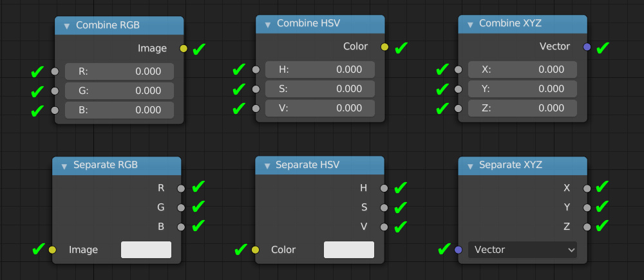Click the B value field in Combine RGB
This screenshot has height=280, width=644.
[x=119, y=110]
